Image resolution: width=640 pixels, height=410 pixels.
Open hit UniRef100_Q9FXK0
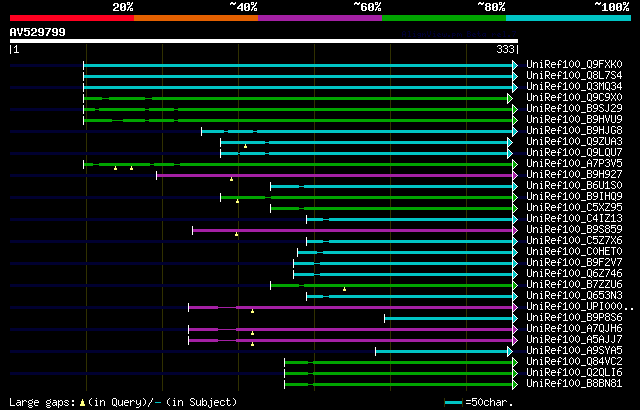[x=574, y=64]
